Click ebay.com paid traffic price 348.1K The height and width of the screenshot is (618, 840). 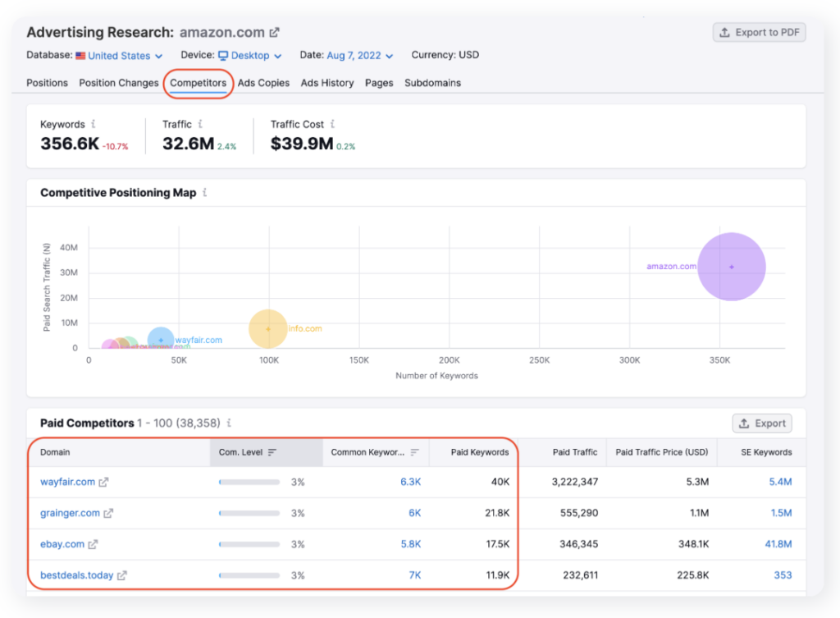[x=693, y=544]
